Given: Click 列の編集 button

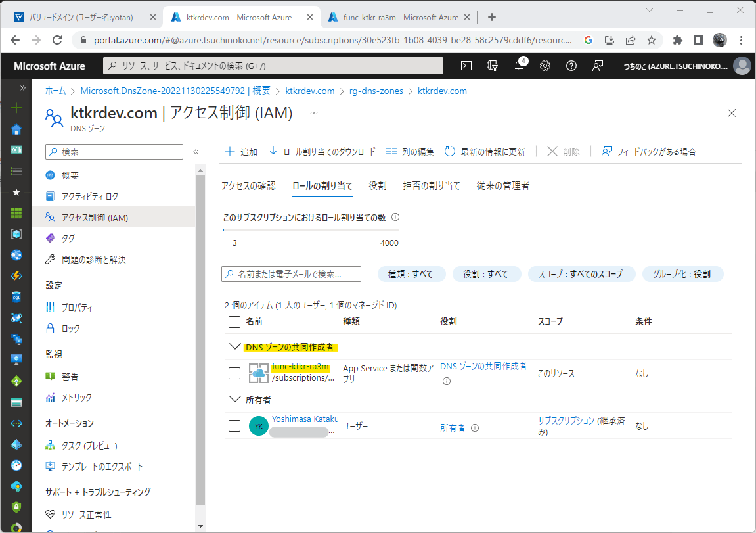Looking at the screenshot, I should pyautogui.click(x=411, y=151).
